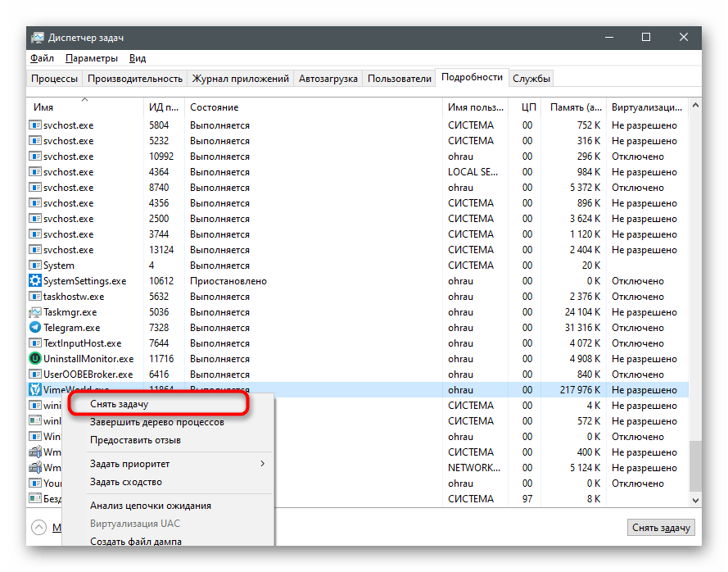The height and width of the screenshot is (572, 728).
Task: Click the scrollbar down arrow
Action: [695, 500]
